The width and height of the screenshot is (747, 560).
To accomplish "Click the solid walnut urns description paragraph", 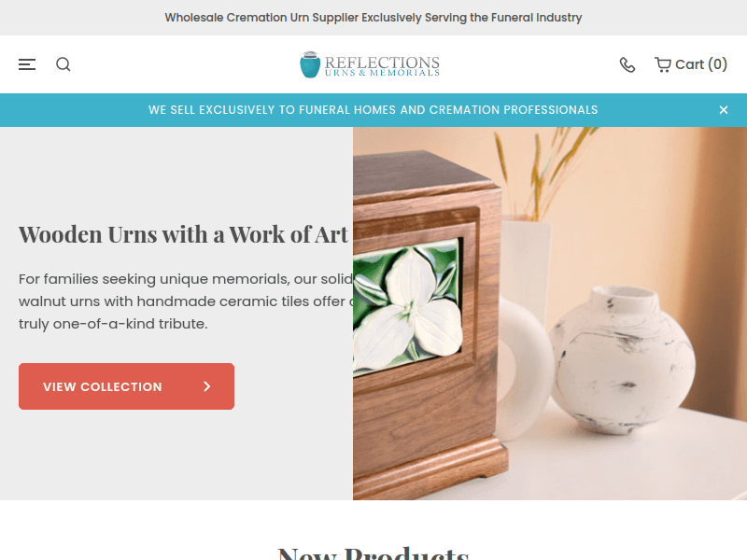I will [x=186, y=301].
